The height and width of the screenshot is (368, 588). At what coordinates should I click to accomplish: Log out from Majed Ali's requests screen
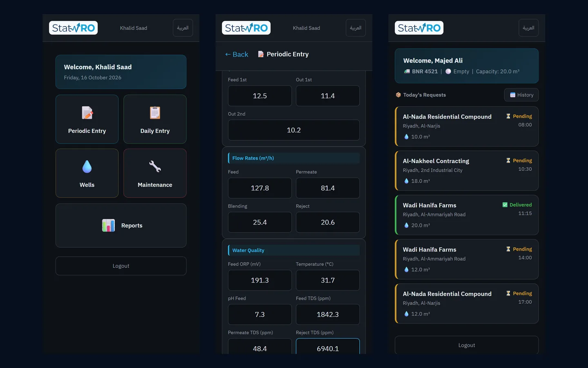(467, 345)
